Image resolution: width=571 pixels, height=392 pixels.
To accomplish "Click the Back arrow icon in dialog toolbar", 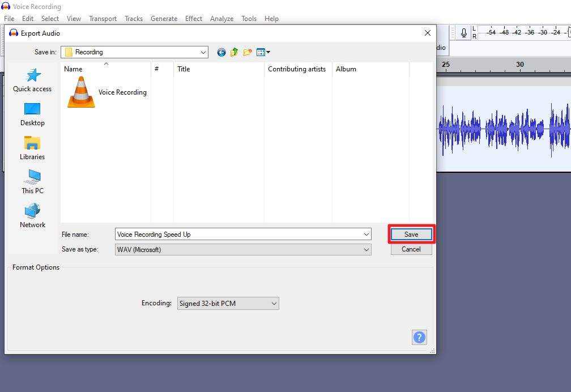I will (x=221, y=53).
